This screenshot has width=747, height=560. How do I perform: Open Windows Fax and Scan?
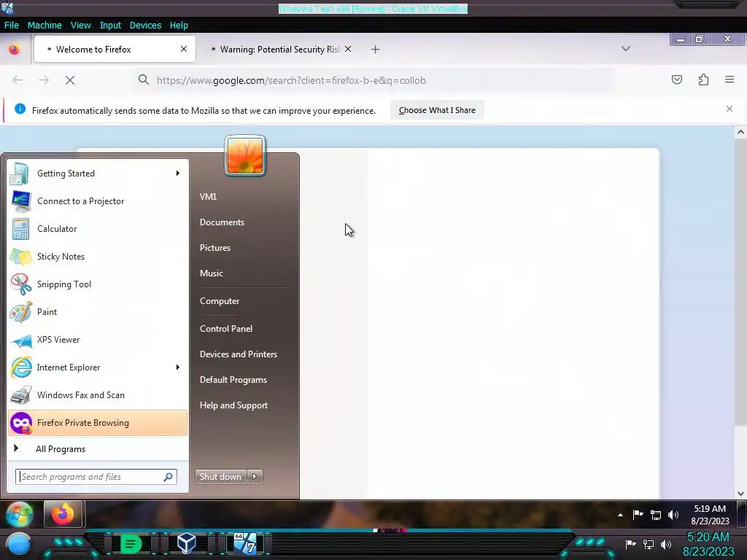[x=98, y=394]
